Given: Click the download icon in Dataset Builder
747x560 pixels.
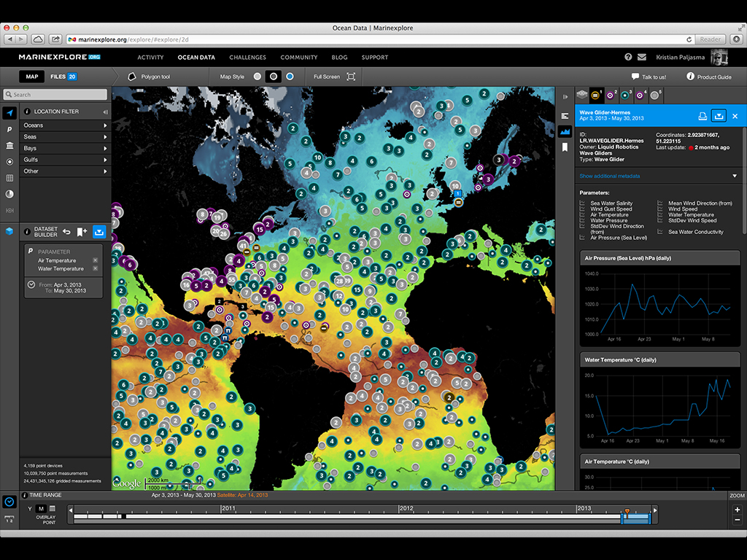Looking at the screenshot, I should pyautogui.click(x=100, y=232).
